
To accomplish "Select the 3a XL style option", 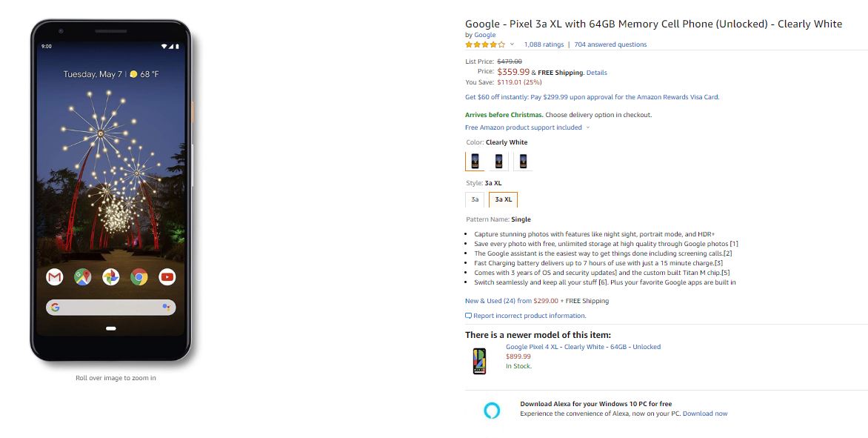I will tap(503, 199).
